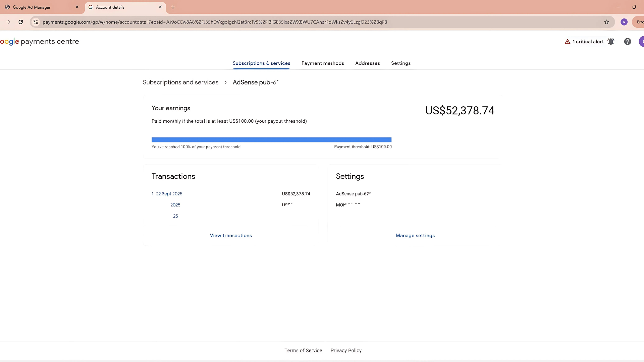Screen dimensions: 644x362
Task: Reload the page with refresh icon
Action: [x=21, y=22]
